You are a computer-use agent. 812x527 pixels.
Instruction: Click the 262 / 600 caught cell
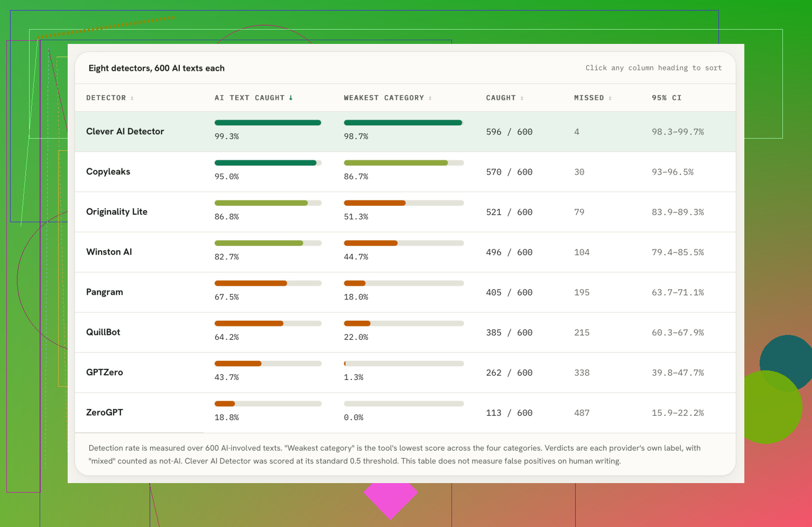tap(509, 373)
